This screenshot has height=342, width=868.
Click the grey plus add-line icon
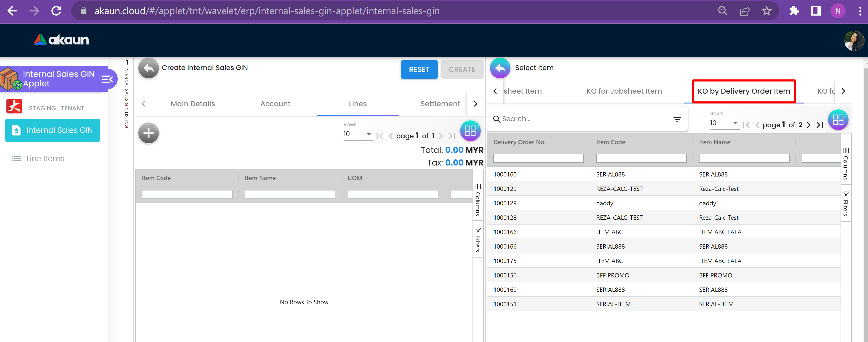pyautogui.click(x=148, y=133)
